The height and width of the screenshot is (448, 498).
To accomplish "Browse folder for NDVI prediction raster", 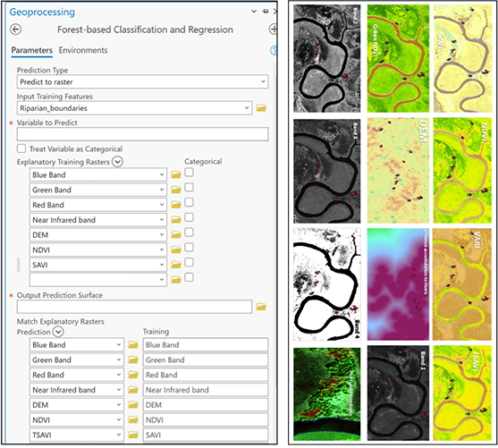I will 133,420.
